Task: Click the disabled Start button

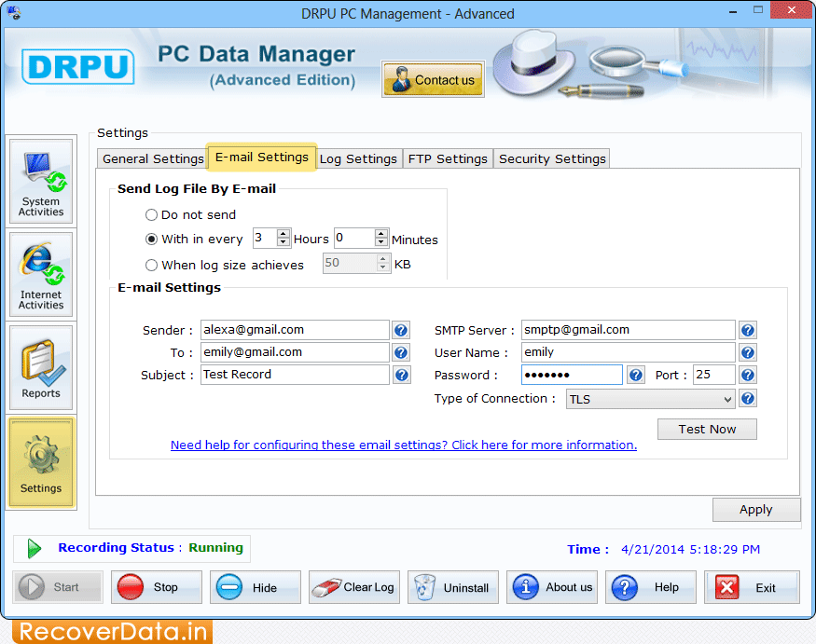Action: tap(58, 587)
